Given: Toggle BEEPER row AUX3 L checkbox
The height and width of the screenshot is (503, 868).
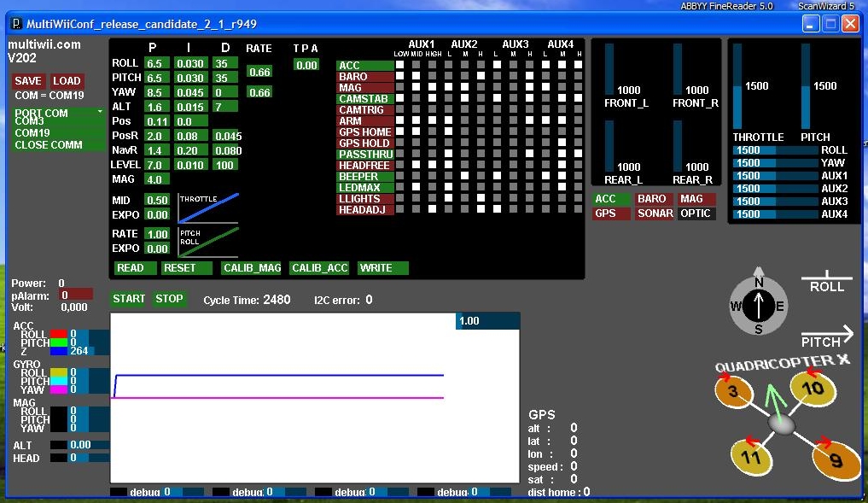Looking at the screenshot, I should point(497,176).
